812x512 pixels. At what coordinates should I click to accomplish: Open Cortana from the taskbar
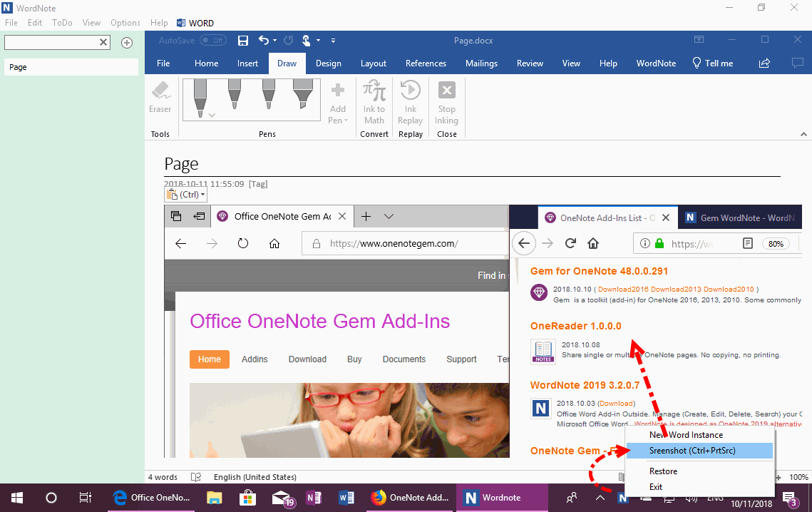[x=51, y=498]
